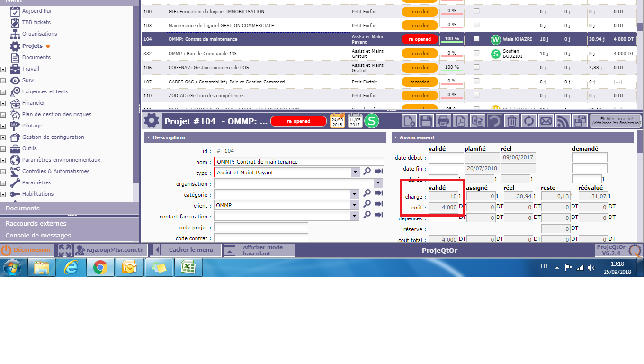This screenshot has height=364, width=644.
Task: Collapse the Description section
Action: coord(148,137)
